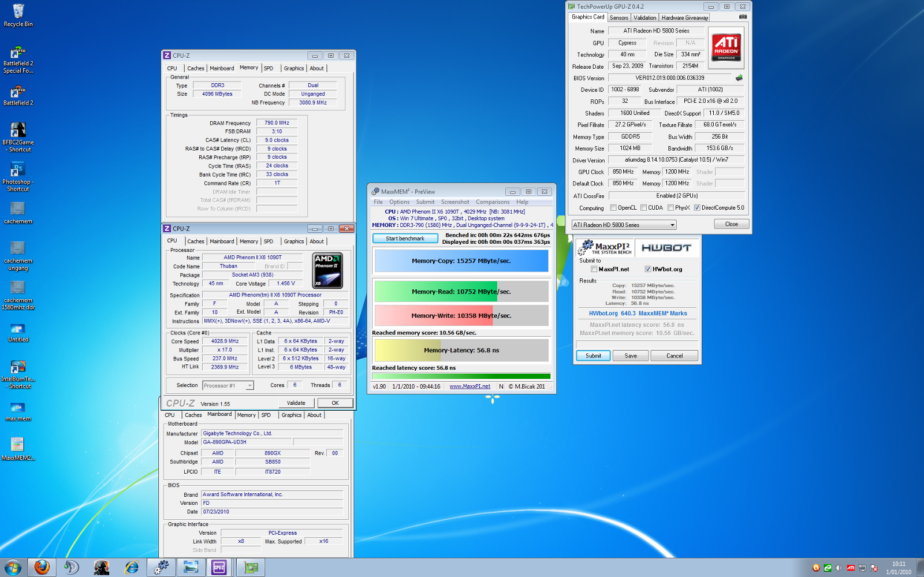Launch Battlefield 2 Special Forces desktop icon
This screenshot has width=924, height=577.
pyautogui.click(x=18, y=59)
